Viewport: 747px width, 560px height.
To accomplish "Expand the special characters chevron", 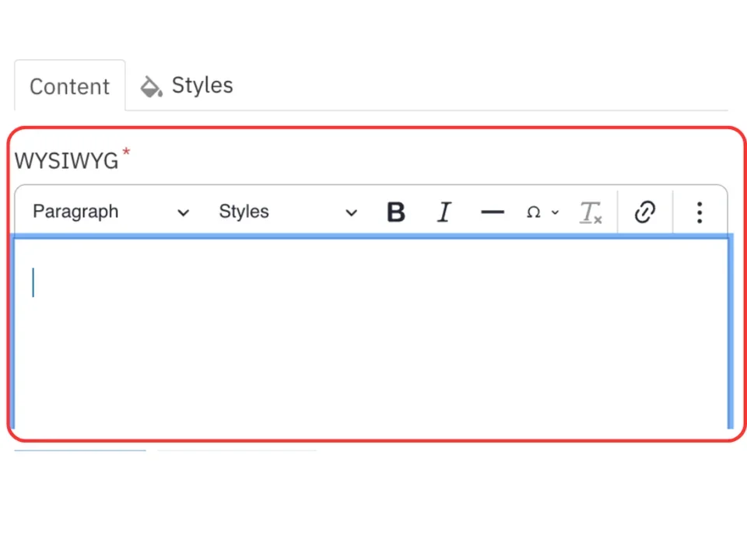I will pos(555,212).
